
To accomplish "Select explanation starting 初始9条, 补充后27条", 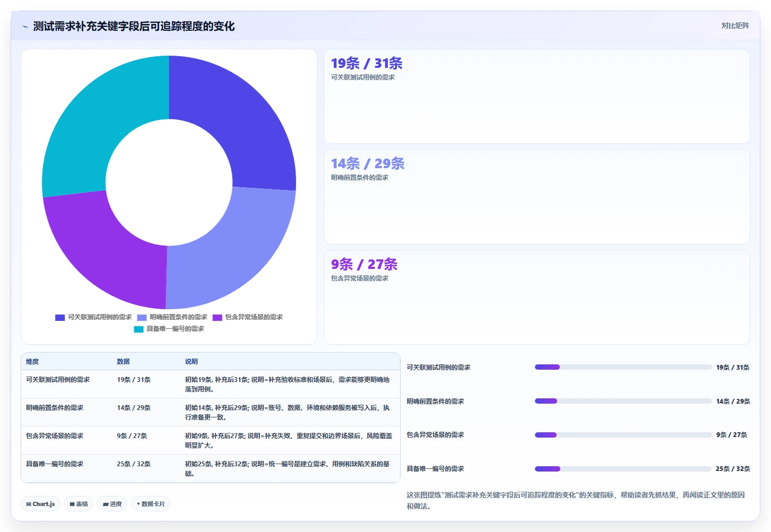I will pos(289,441).
